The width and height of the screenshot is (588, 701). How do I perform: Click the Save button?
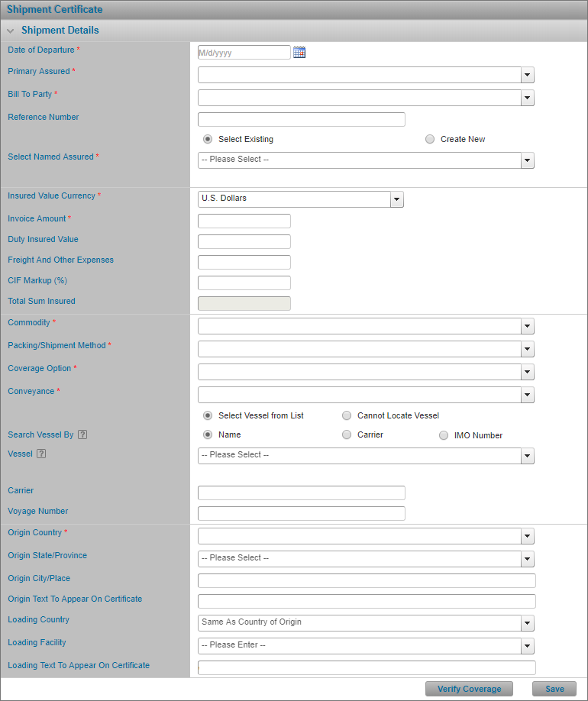click(554, 689)
